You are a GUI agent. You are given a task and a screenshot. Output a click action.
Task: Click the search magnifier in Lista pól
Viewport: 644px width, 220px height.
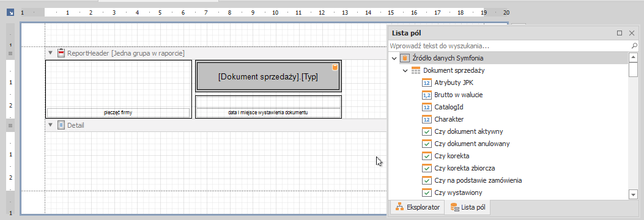[634, 46]
